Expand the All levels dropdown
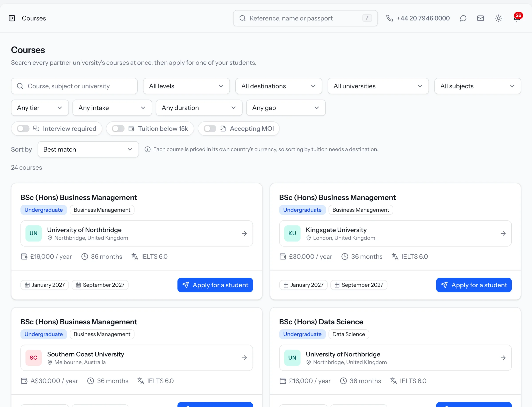 pyautogui.click(x=186, y=86)
